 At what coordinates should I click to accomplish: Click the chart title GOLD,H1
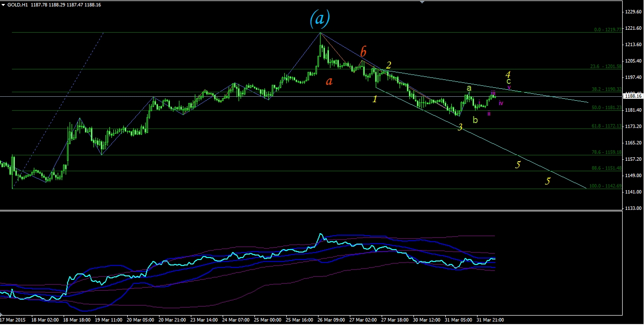[x=16, y=4]
